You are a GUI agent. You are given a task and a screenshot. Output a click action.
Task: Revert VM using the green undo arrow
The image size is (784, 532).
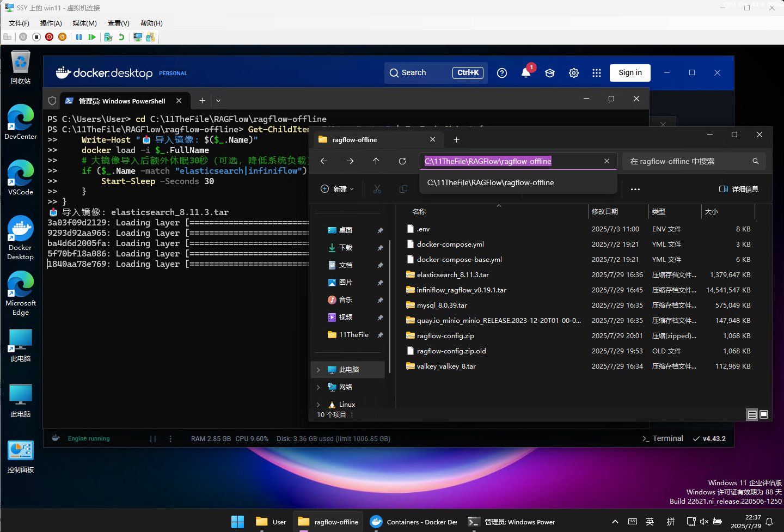tap(121, 37)
